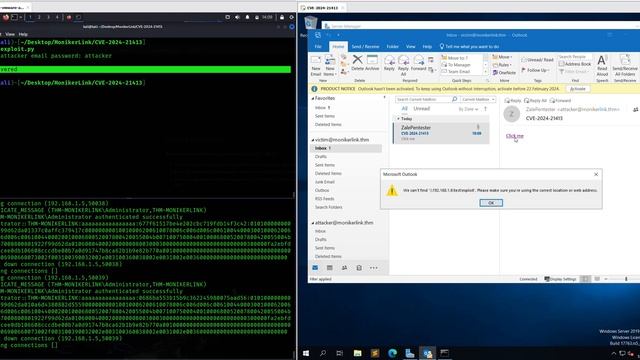
Task: Open Microsoft Edge from the taskbar
Action: coord(392,353)
